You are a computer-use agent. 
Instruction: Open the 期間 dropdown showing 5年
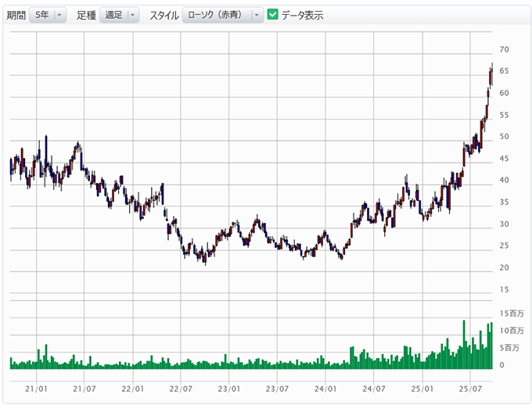(47, 15)
